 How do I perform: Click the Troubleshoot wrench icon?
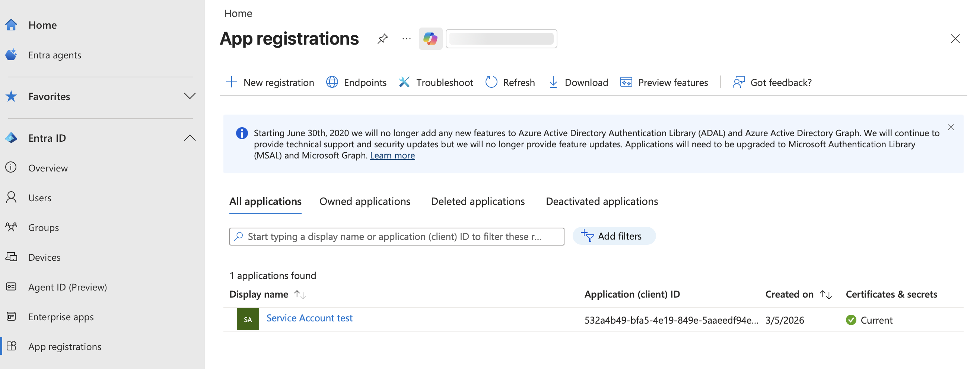[404, 82]
